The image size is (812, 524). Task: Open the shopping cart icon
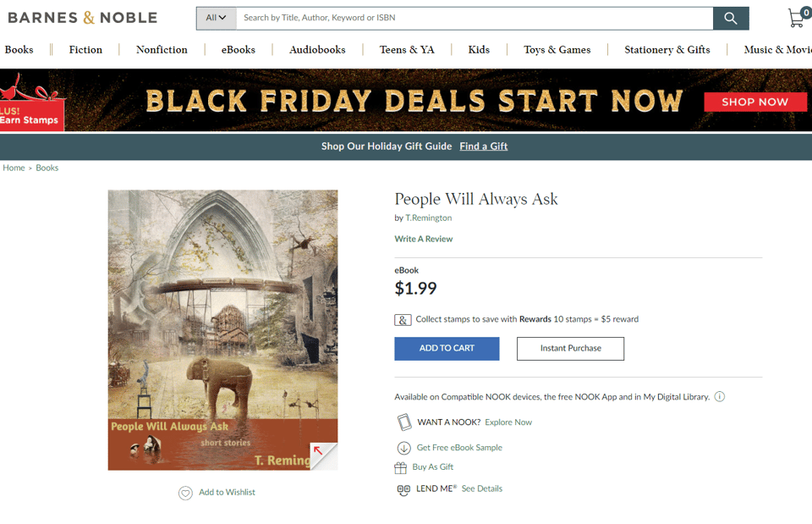pyautogui.click(x=797, y=18)
